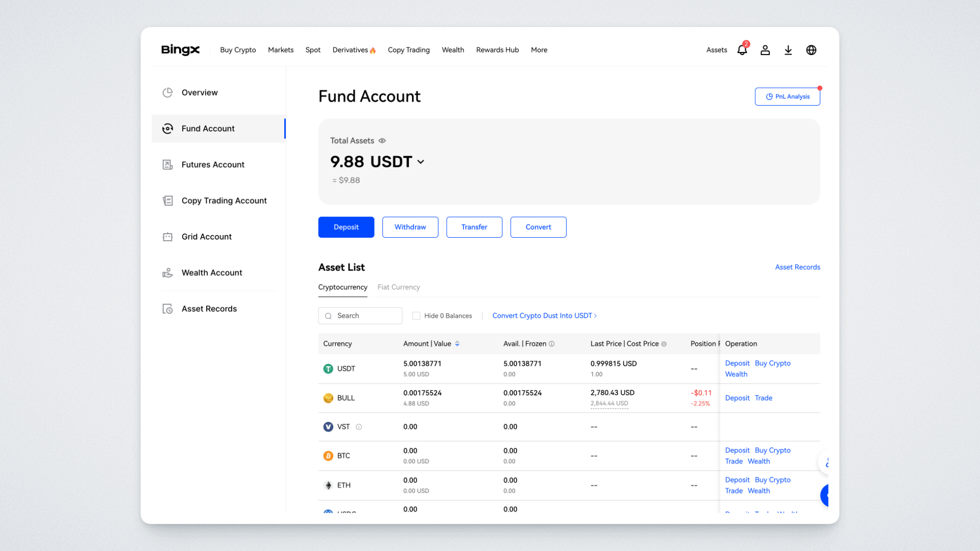Expand the USDT currency unit dropdown
Screen dimensions: 980x551
(421, 162)
